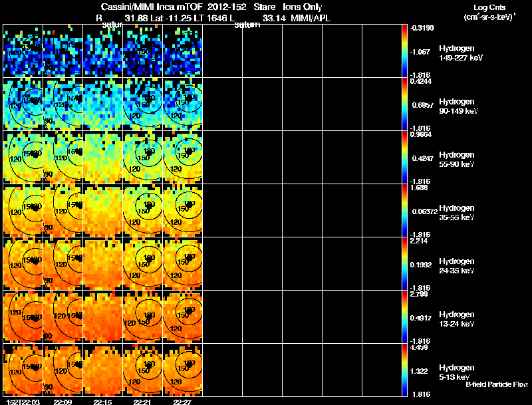The image size is (532, 405).
Task: Click the 'Log Cnts' scale heading
Action: [x=489, y=7]
